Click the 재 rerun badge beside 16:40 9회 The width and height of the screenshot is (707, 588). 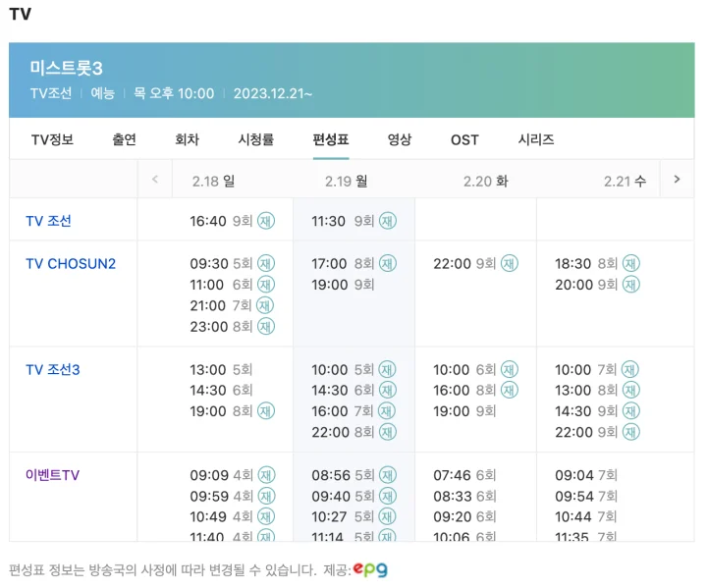266,221
